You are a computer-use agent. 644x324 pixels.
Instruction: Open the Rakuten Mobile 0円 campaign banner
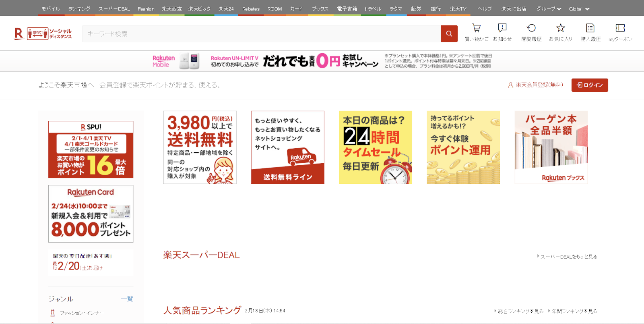(322, 61)
